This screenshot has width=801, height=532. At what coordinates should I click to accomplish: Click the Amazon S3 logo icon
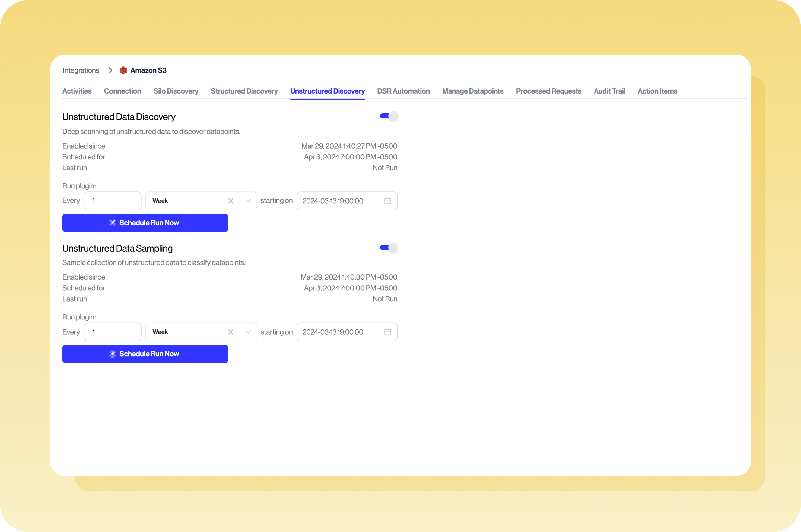tap(123, 70)
